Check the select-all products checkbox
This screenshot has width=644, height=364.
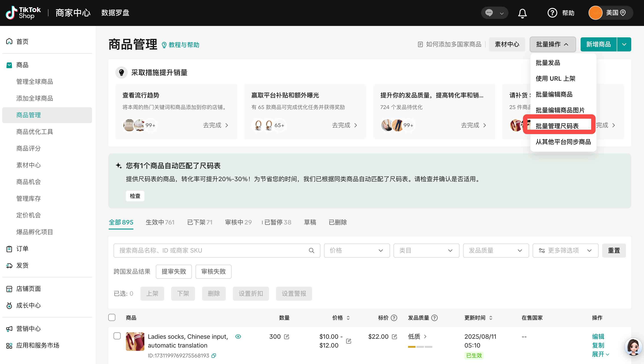click(x=112, y=317)
